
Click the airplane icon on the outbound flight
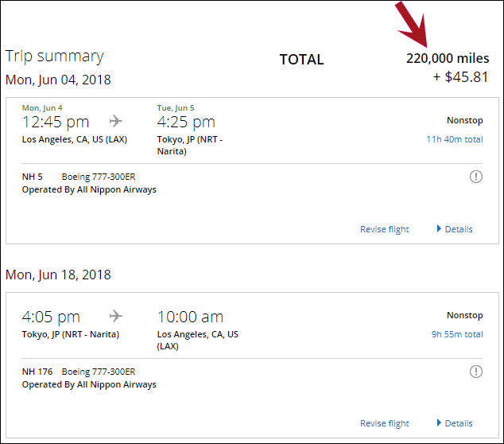pyautogui.click(x=117, y=121)
